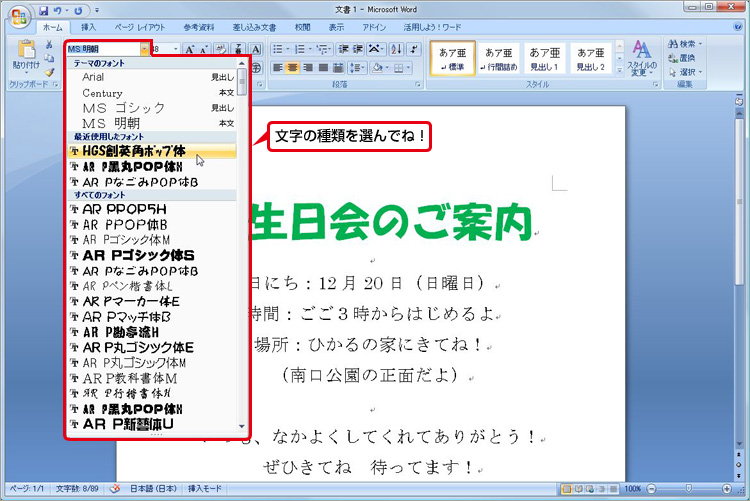
Task: Expand the styles gallery More arrow
Action: tap(619, 70)
